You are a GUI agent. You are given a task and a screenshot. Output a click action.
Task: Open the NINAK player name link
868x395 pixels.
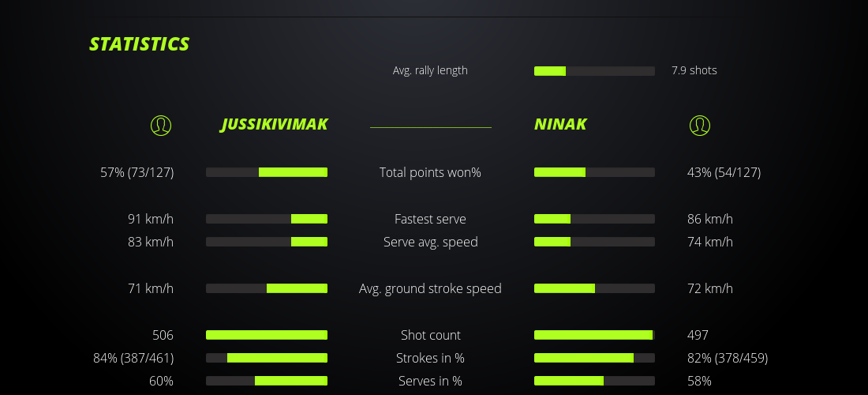pyautogui.click(x=560, y=125)
